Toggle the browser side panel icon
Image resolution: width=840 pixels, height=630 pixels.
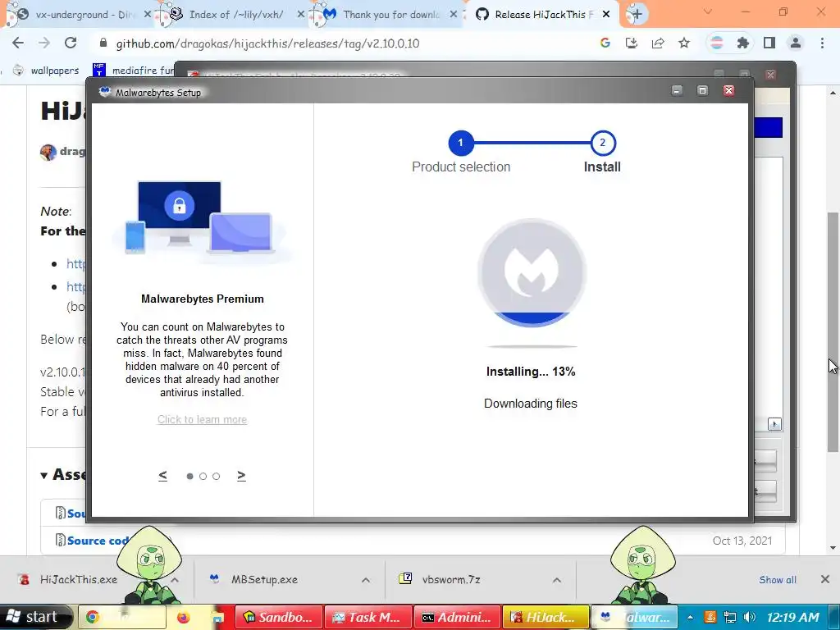coord(769,43)
